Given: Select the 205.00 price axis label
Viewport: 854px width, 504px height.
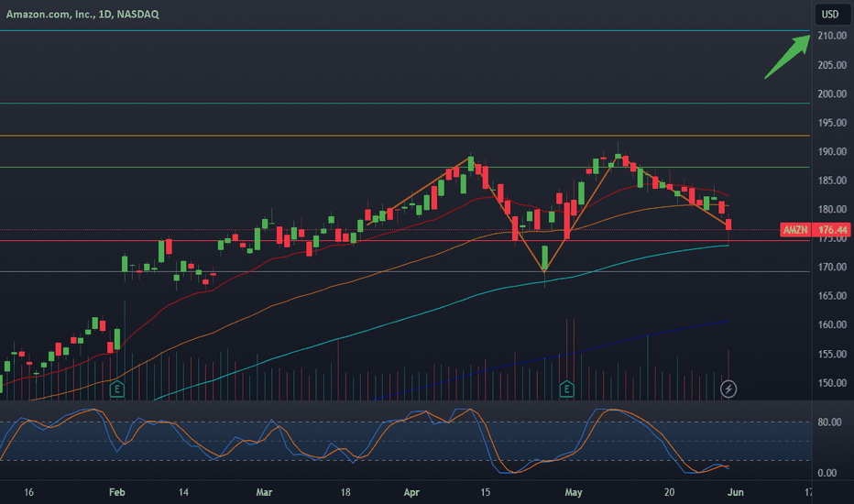Looking at the screenshot, I should [x=832, y=65].
